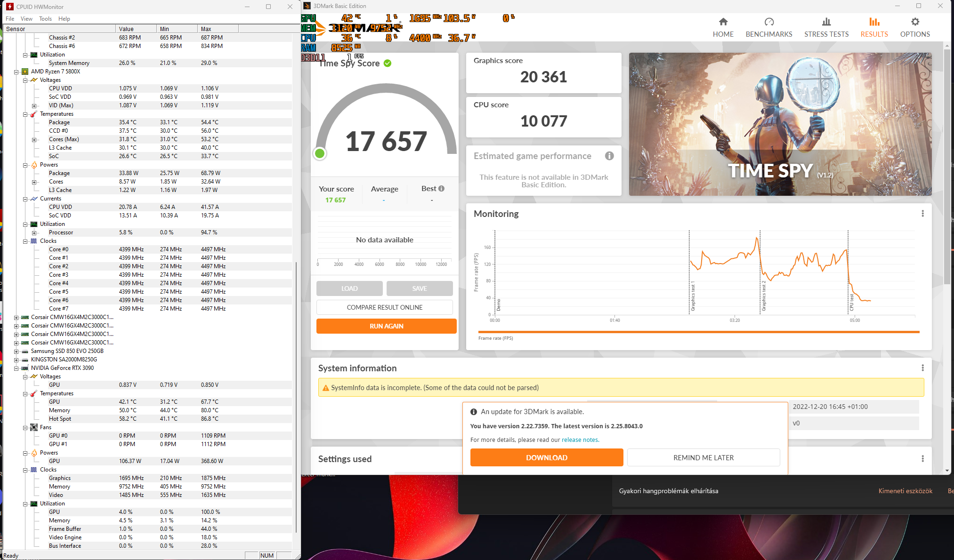Open the System information three-dot menu
Viewport: 954px width, 560px height.
[922, 368]
